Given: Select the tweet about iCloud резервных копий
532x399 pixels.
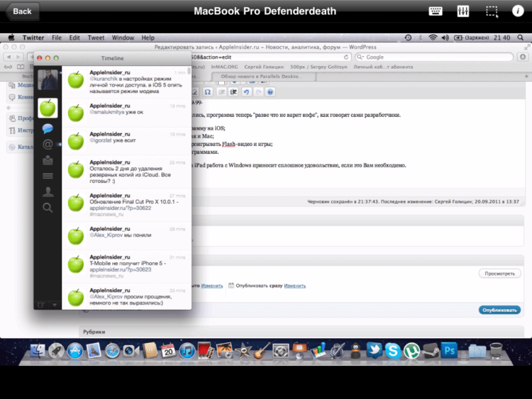Looking at the screenshot, I should coord(126,172).
